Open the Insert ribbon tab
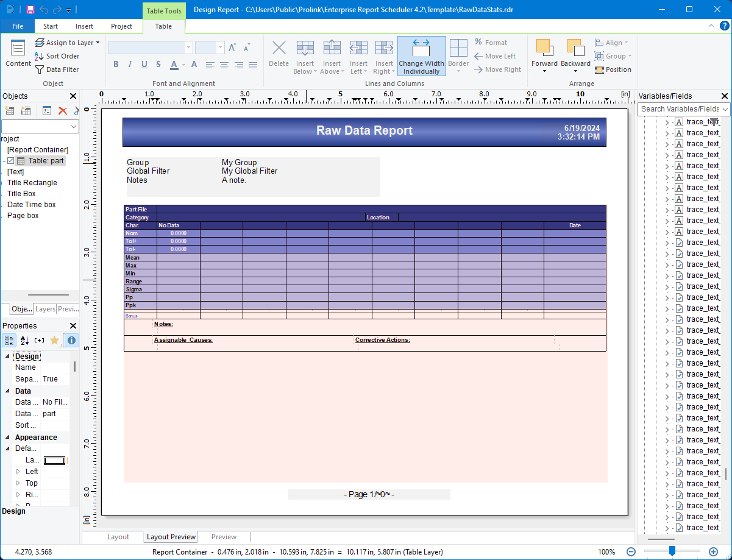Image resolution: width=732 pixels, height=560 pixels. coord(84,26)
